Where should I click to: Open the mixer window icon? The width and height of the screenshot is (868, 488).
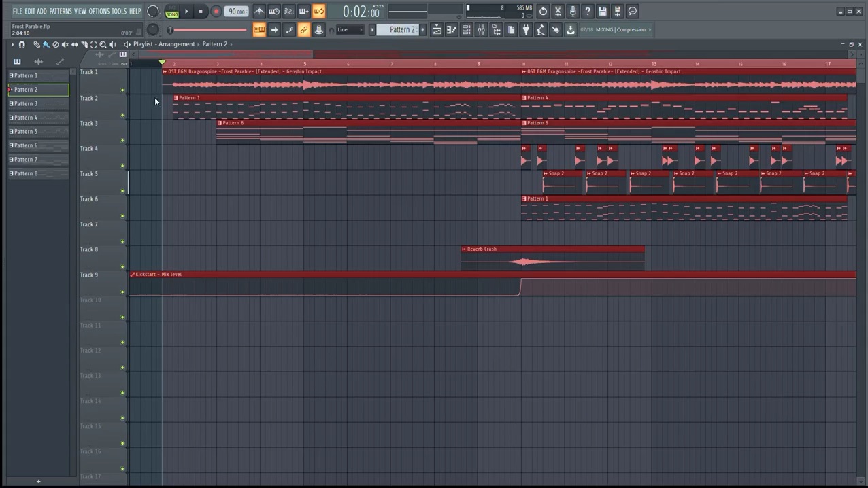point(481,30)
